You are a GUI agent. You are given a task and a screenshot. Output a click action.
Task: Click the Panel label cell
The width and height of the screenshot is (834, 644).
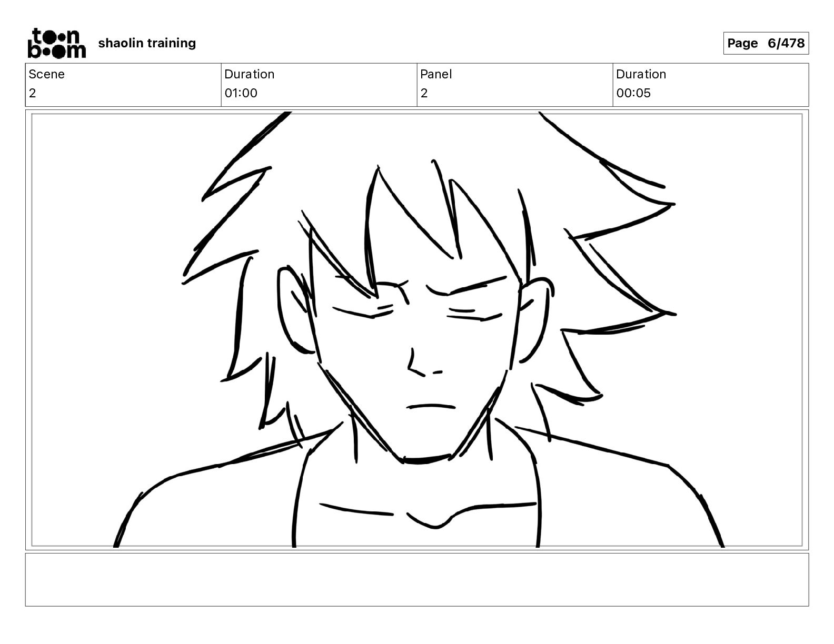(x=436, y=74)
